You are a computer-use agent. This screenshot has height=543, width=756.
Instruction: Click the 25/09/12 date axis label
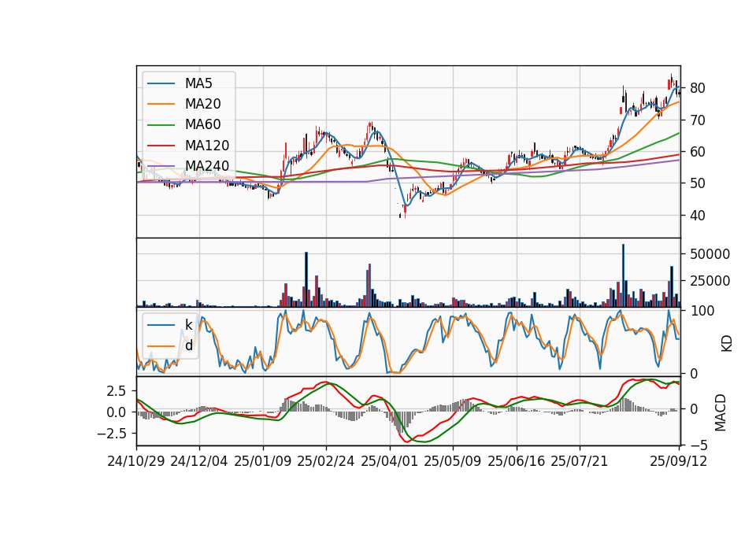(x=679, y=461)
